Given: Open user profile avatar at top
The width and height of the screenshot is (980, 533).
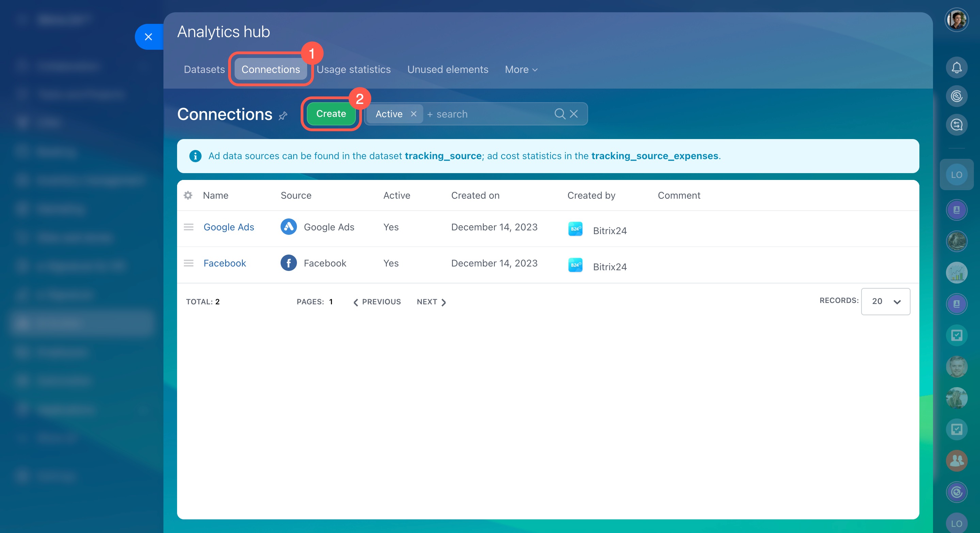Looking at the screenshot, I should tap(956, 20).
